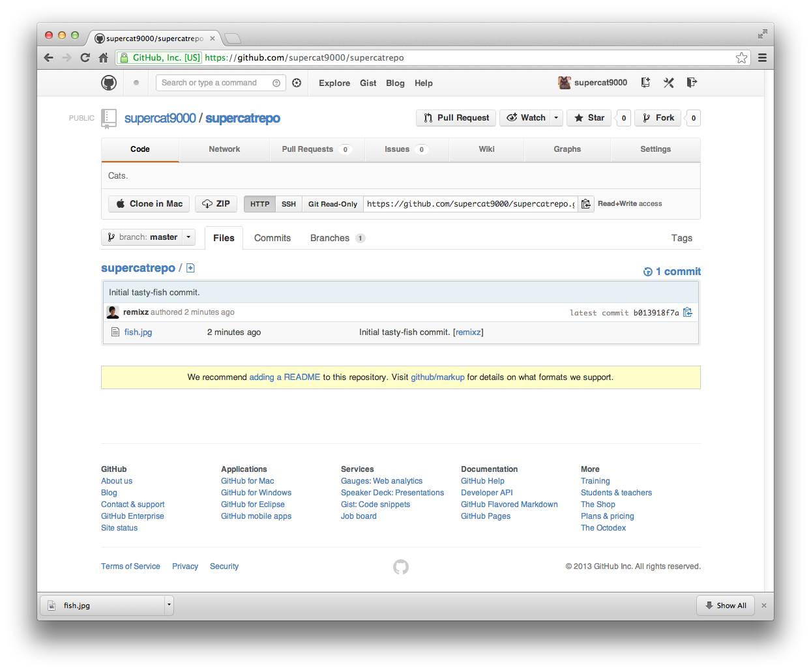Open the 1 commit link
The width and height of the screenshot is (811, 672).
[x=672, y=272]
